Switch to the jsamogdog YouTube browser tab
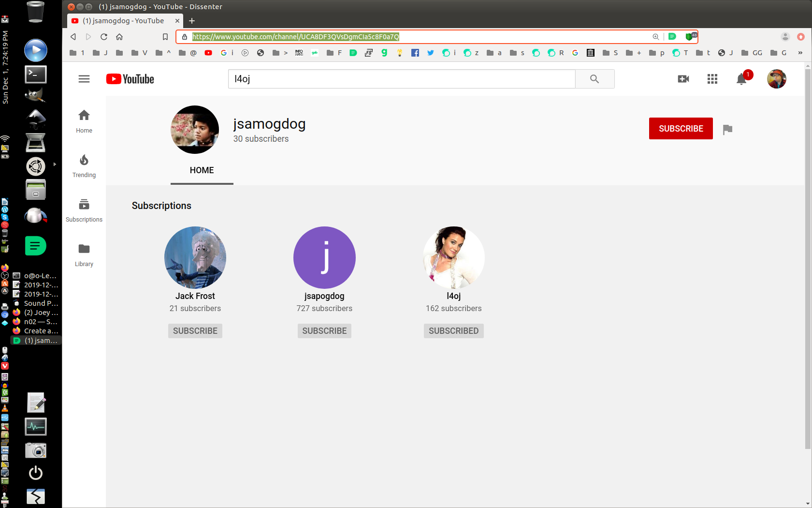 124,21
